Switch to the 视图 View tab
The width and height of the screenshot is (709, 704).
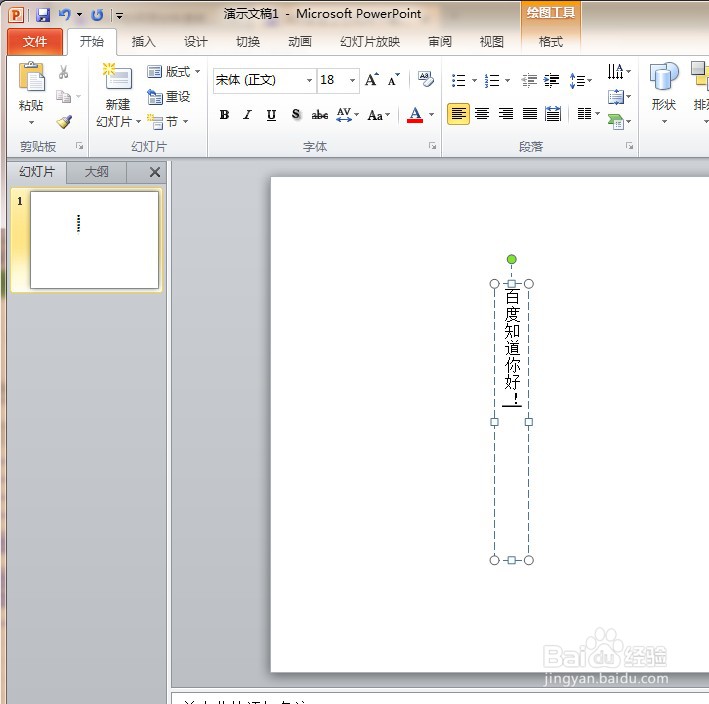pos(492,42)
